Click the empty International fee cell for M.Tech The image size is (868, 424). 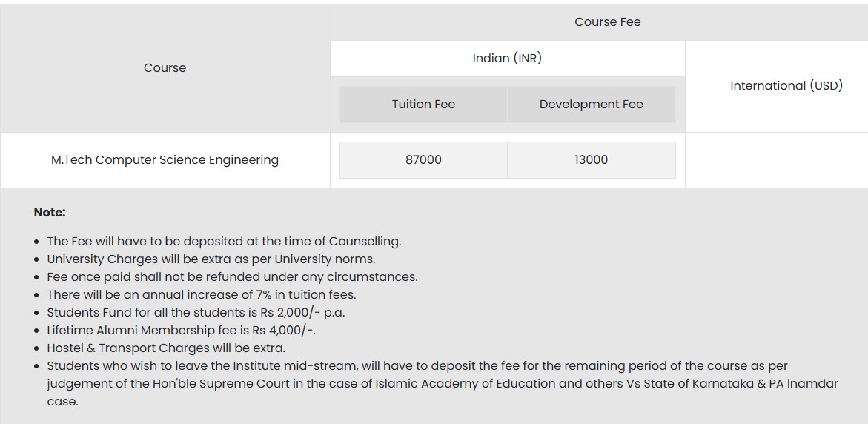click(776, 160)
